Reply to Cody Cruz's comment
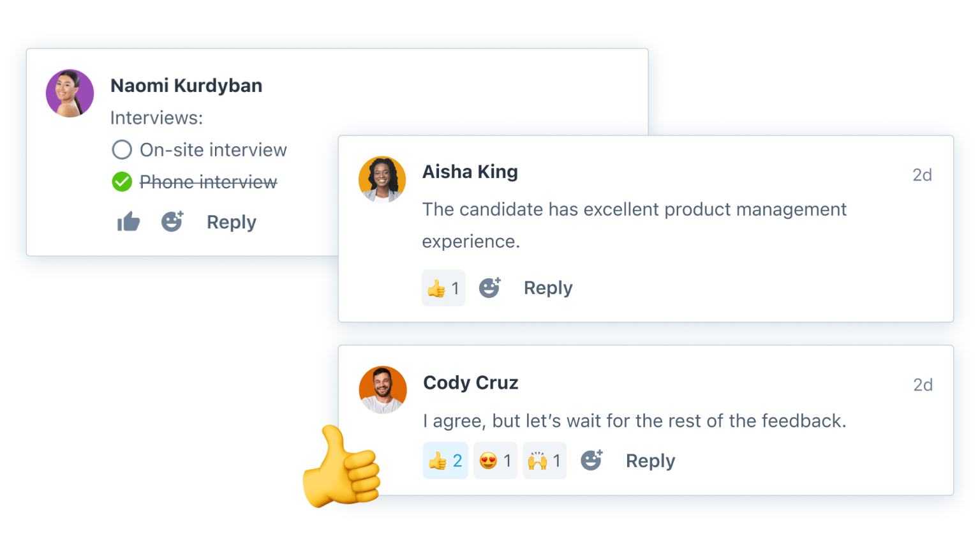980x545 pixels. [x=650, y=461]
